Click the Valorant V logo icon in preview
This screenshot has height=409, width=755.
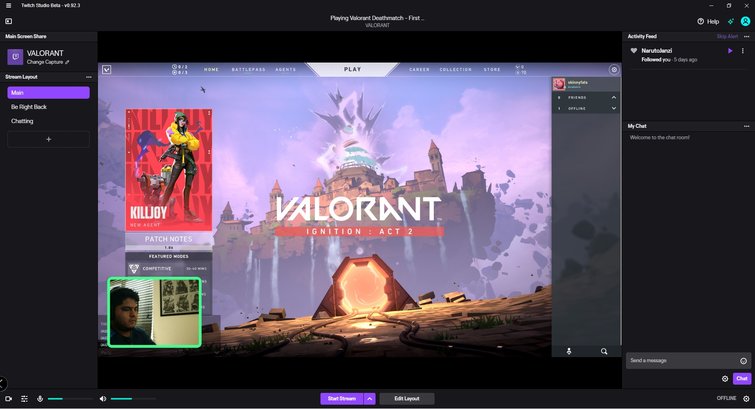(106, 70)
